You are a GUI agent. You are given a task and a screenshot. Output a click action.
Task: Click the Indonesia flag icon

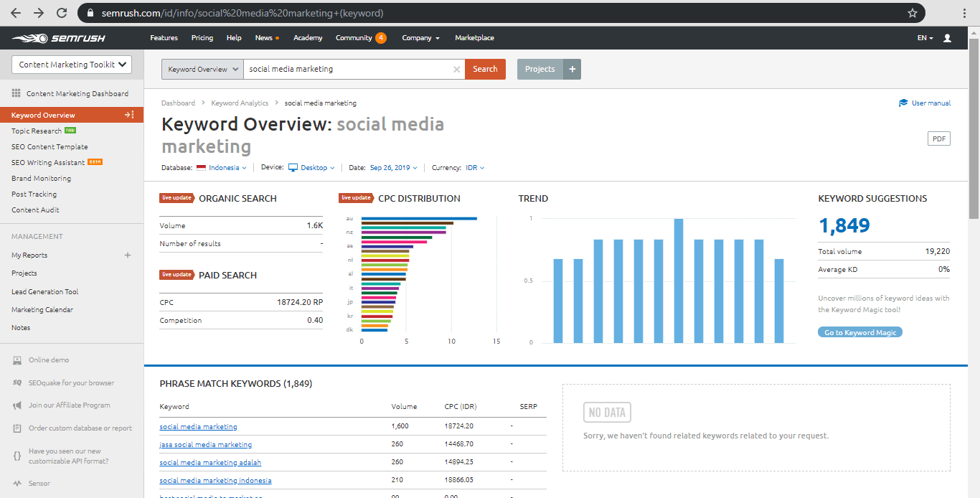(x=202, y=168)
